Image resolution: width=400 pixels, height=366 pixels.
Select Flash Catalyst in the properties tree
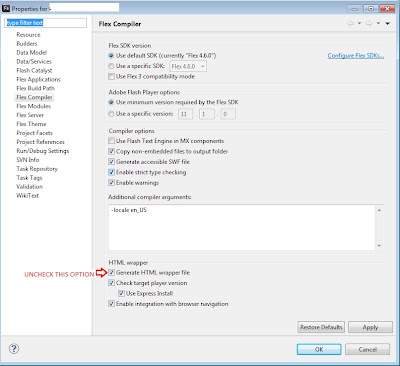[x=34, y=70]
